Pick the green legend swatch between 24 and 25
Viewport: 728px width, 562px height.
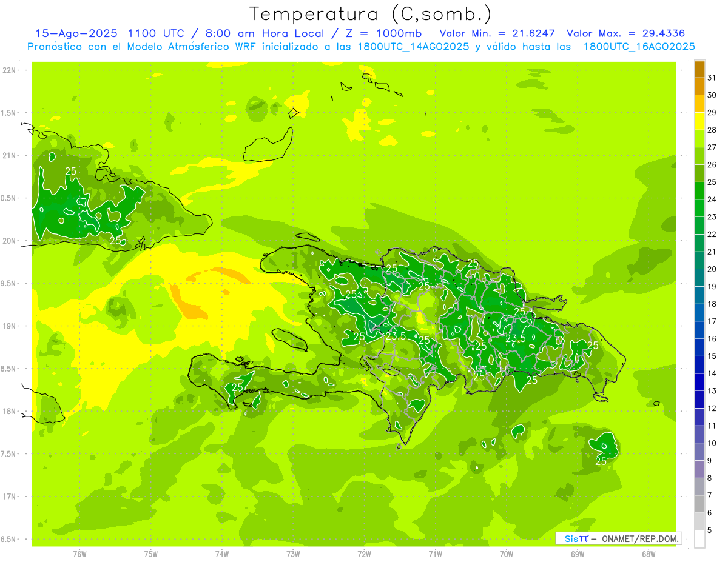pyautogui.click(x=699, y=191)
